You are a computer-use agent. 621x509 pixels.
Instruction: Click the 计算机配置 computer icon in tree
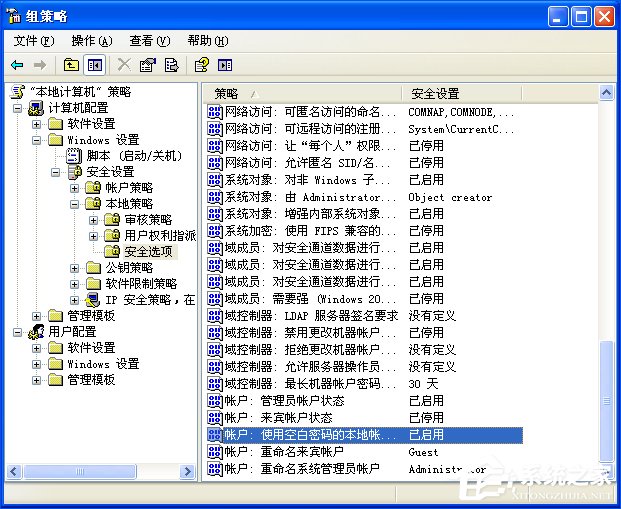(36, 107)
